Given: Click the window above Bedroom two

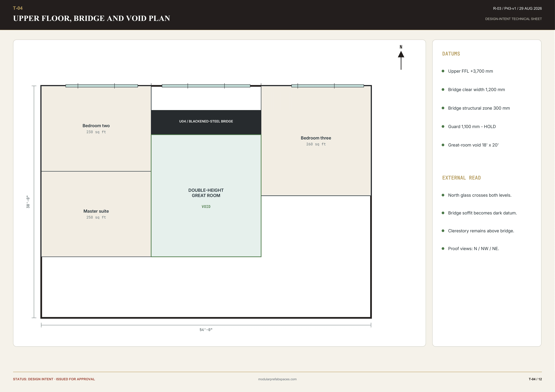Looking at the screenshot, I should coord(102,86).
